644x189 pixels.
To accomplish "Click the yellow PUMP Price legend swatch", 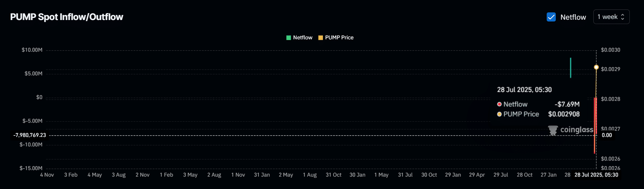I will [321, 38].
